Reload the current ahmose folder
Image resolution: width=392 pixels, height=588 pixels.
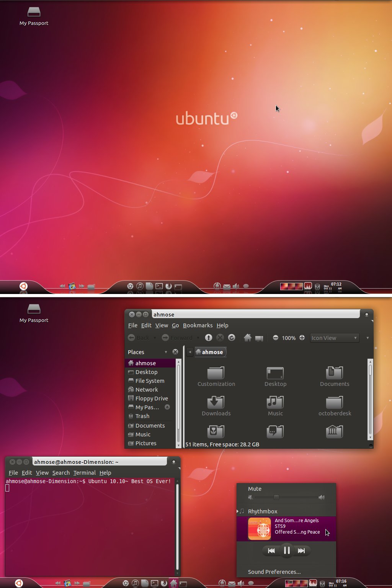pos(232,338)
